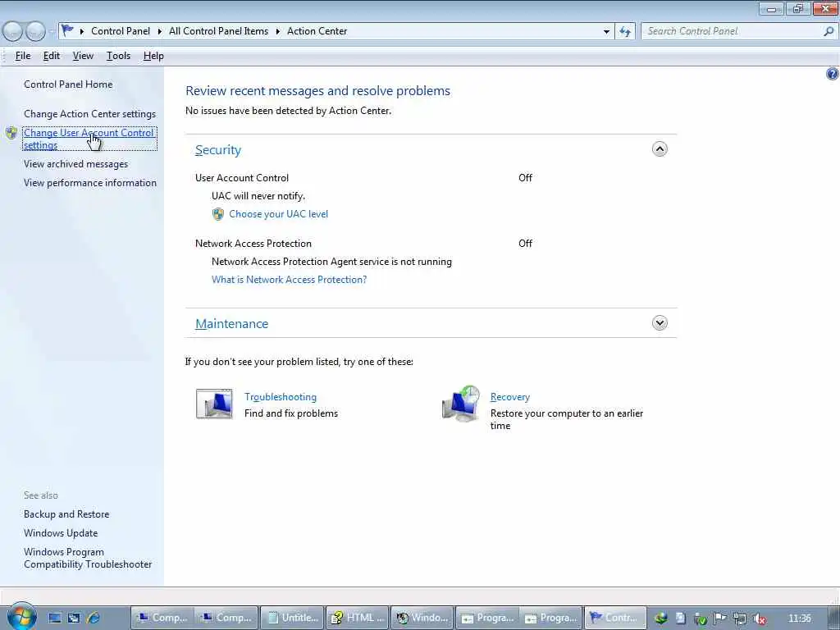
Task: Click the refresh button beside the address bar
Action: [x=625, y=31]
